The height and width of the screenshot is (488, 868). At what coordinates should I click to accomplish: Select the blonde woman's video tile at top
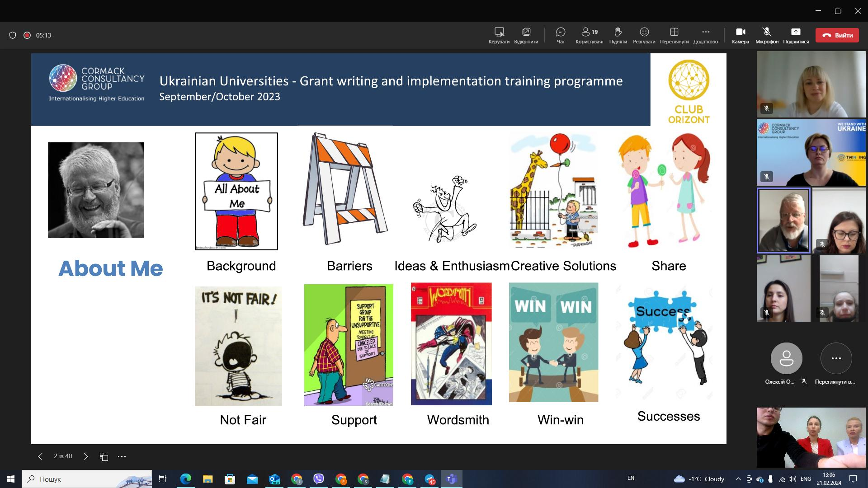pyautogui.click(x=811, y=84)
